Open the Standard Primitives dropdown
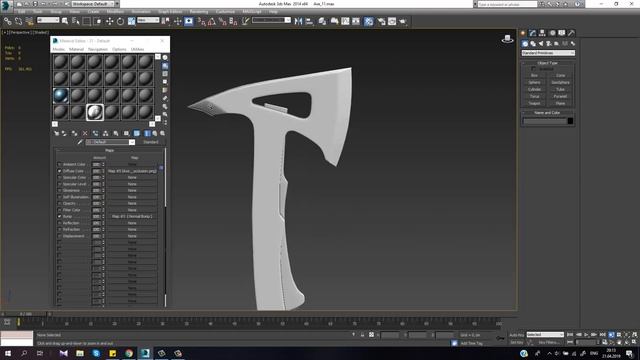 coord(548,53)
